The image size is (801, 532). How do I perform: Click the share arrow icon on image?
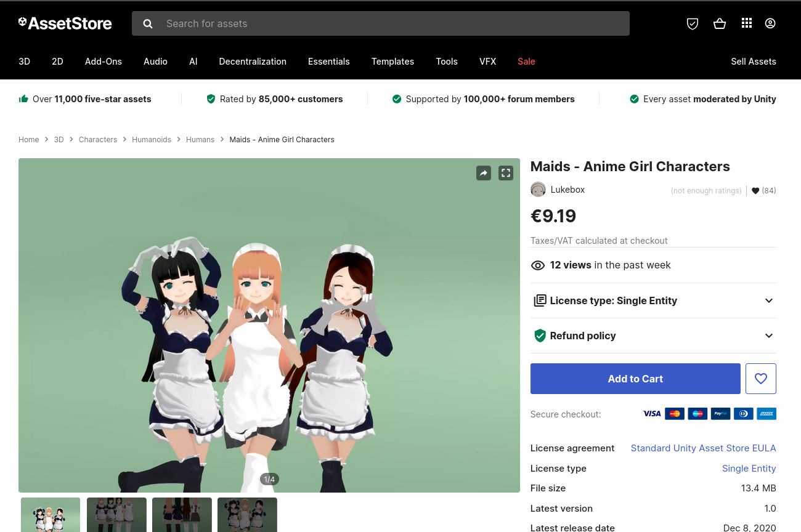(x=484, y=173)
